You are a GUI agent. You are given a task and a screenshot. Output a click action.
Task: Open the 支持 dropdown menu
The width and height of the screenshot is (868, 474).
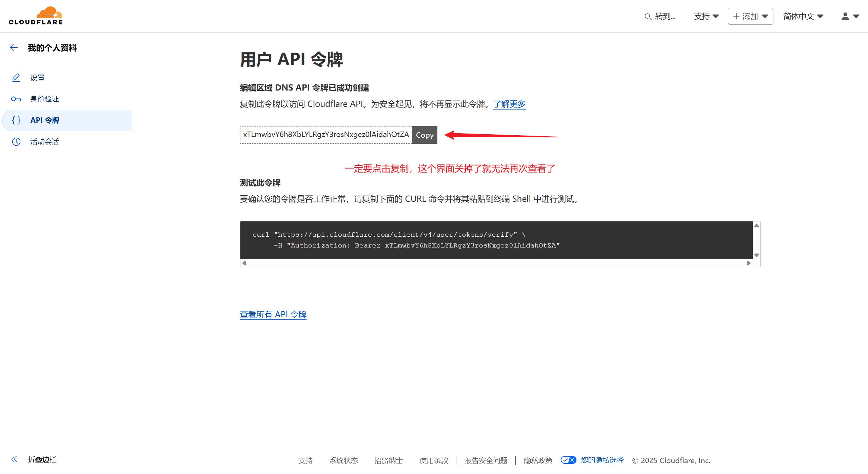(x=706, y=16)
